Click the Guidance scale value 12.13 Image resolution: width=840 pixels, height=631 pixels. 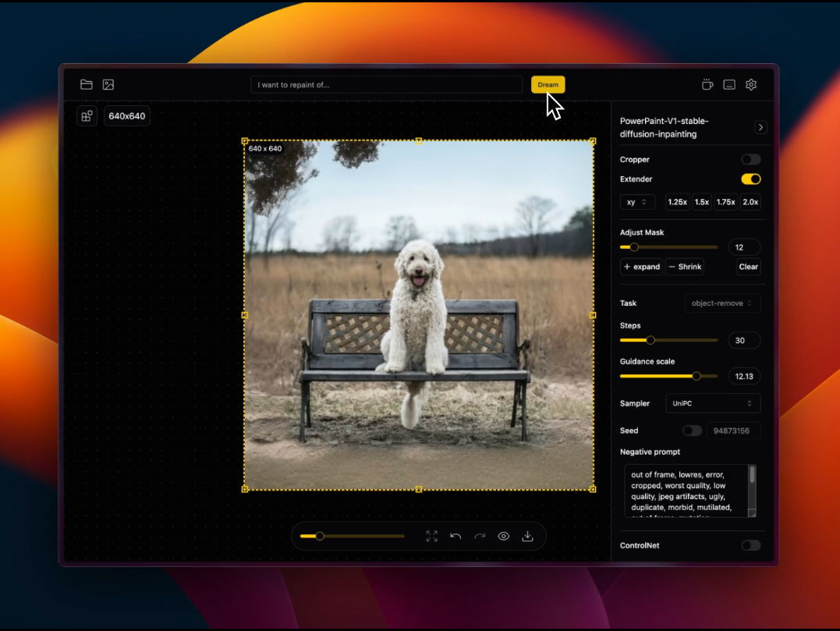tap(744, 376)
